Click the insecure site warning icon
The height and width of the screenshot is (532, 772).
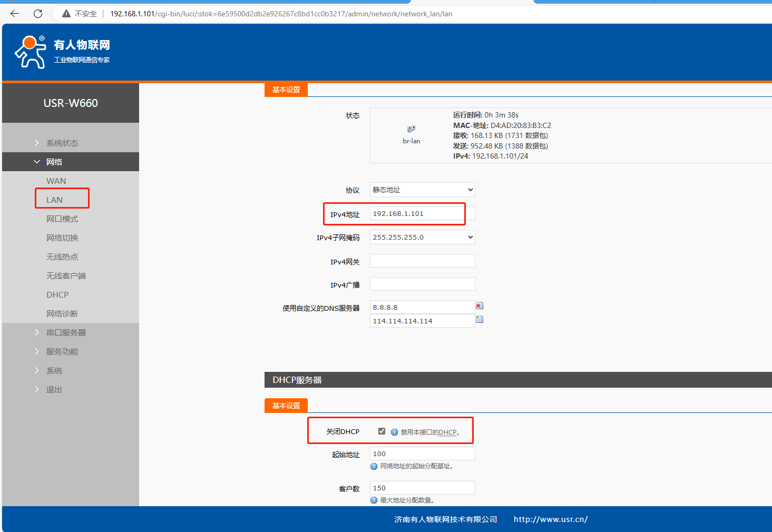tap(66, 14)
